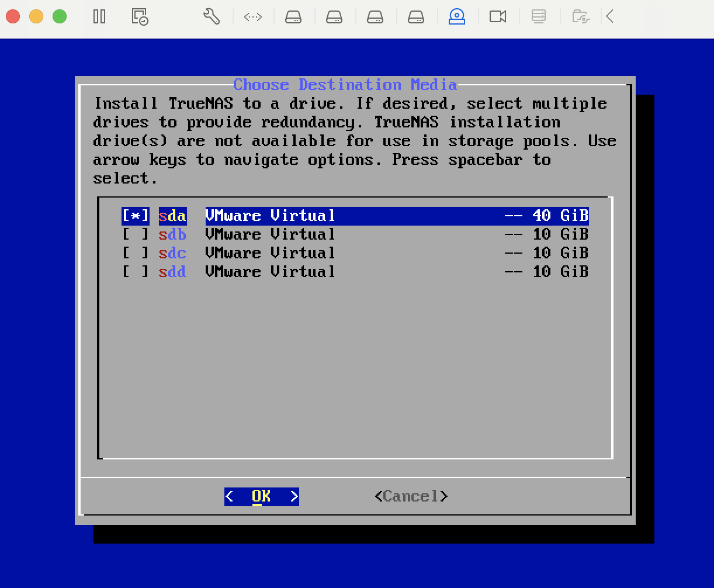Click the second hard disk icon
714x588 pixels.
pyautogui.click(x=334, y=16)
